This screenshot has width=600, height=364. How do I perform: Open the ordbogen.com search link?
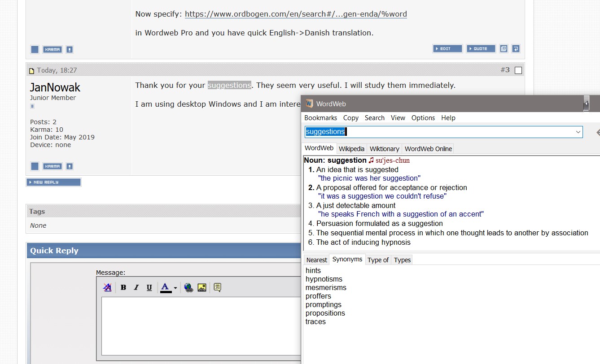[296, 14]
